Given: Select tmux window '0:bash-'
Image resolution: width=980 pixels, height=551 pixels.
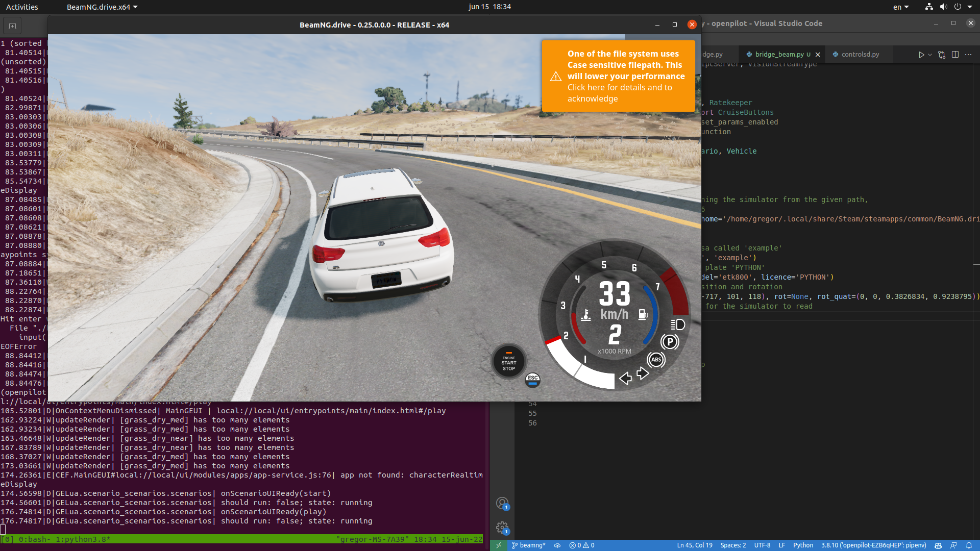Looking at the screenshot, I should point(35,539).
